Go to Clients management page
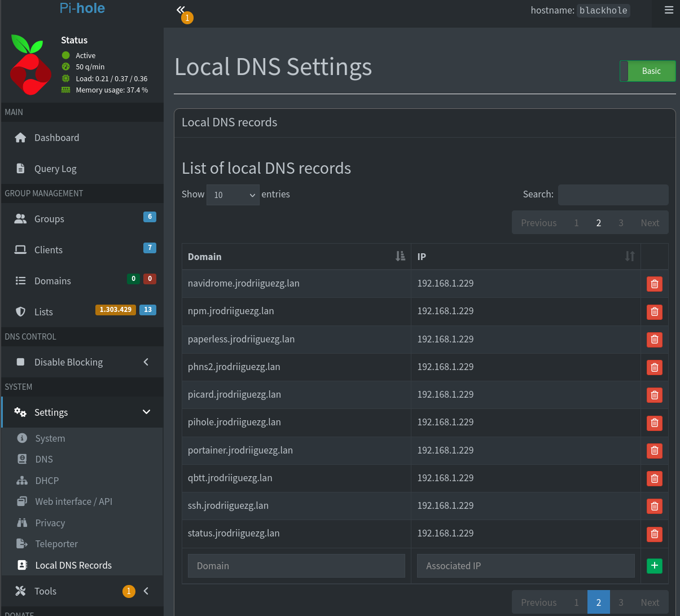Screen dimensions: 680x616 (82, 250)
